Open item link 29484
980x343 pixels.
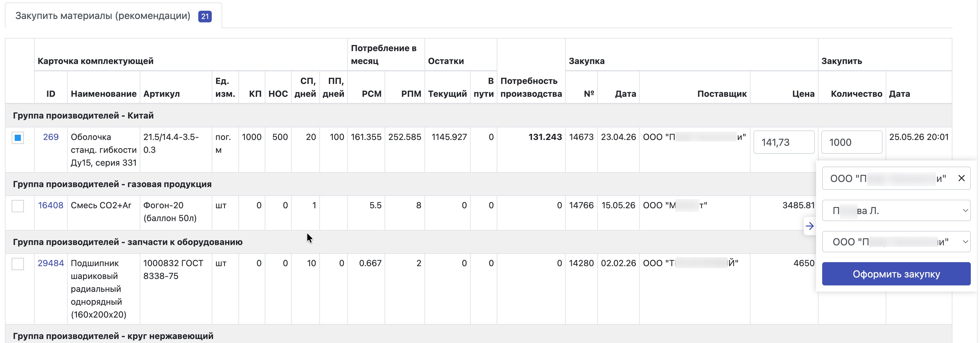click(51, 263)
